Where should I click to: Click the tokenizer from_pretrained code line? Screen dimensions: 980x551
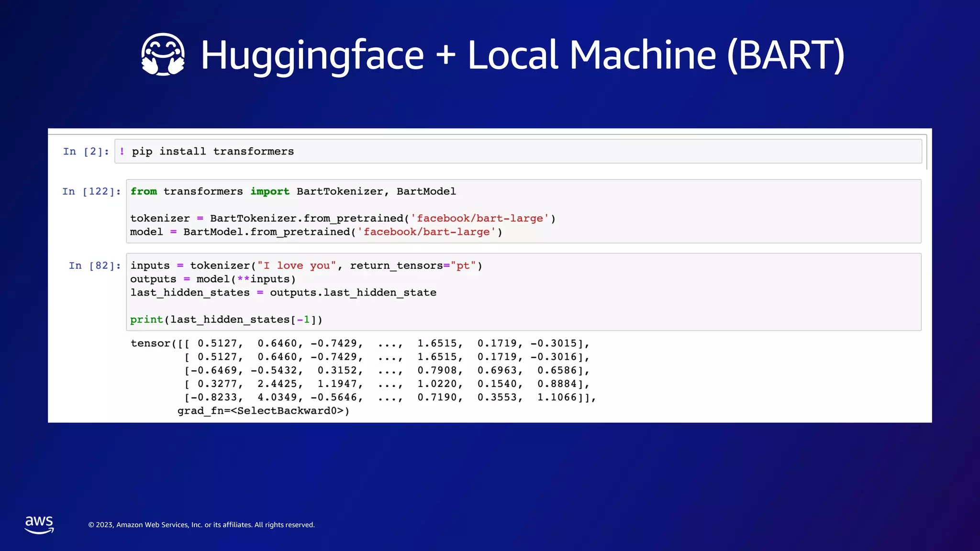[343, 219]
